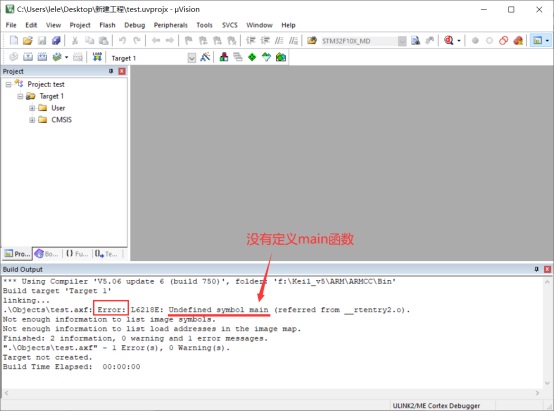Translate the current file
554x411 pixels.
coord(13,57)
